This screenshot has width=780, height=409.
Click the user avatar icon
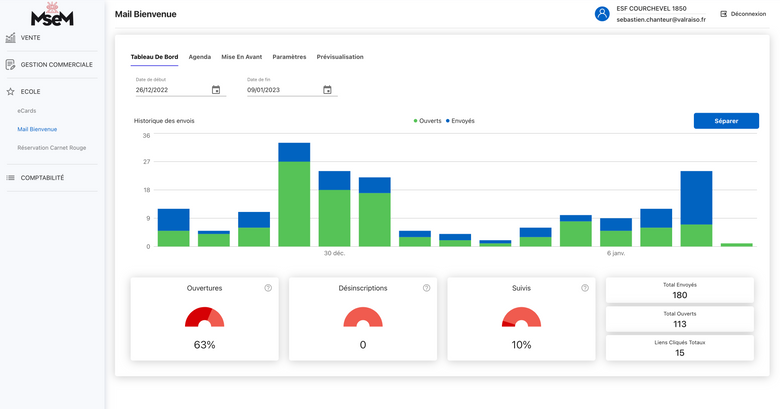click(x=602, y=14)
